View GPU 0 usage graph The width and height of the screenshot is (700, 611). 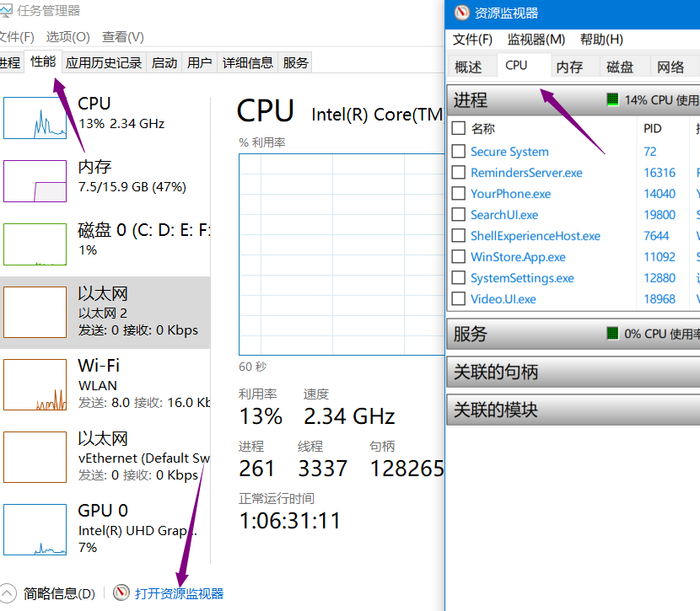tap(35, 528)
